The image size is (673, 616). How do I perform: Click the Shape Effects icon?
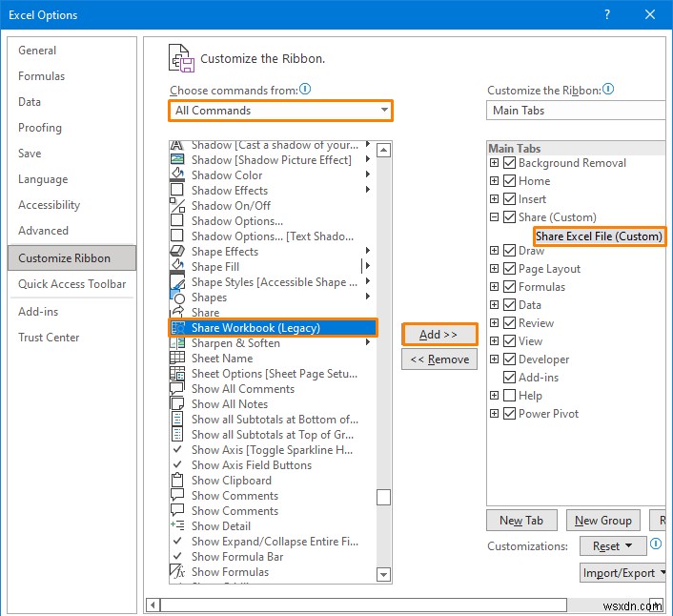tap(176, 191)
